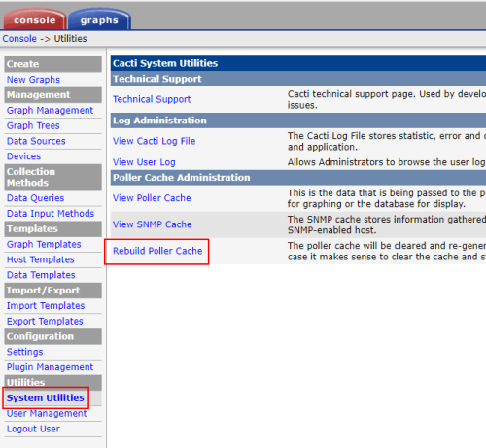Click View Poller Cache
486x448 pixels.
152,198
